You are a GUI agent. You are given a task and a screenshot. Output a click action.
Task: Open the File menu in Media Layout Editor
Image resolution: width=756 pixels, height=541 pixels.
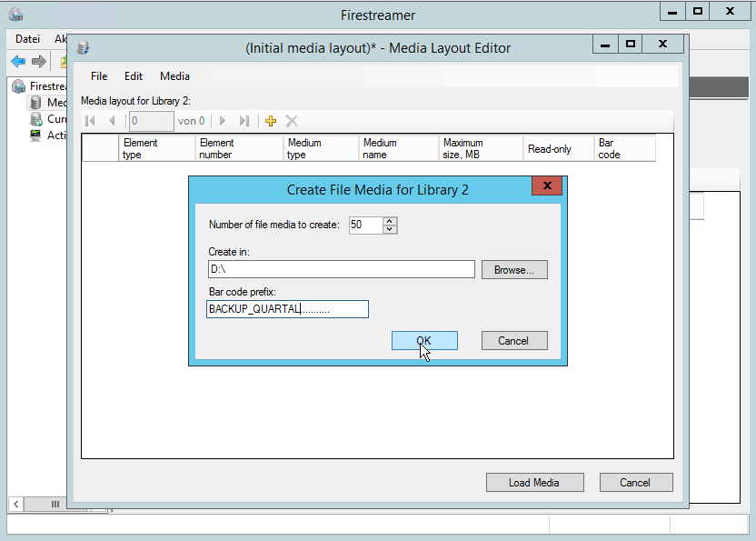(x=99, y=76)
